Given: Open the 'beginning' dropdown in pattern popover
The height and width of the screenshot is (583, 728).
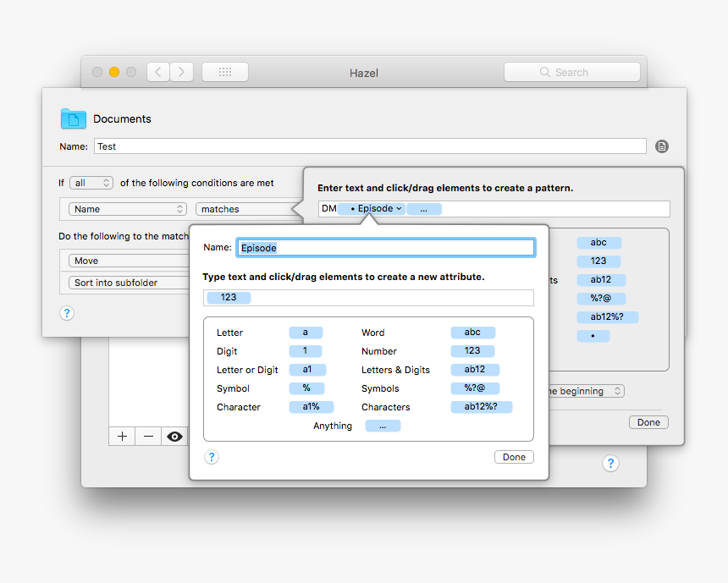Looking at the screenshot, I should tap(587, 391).
